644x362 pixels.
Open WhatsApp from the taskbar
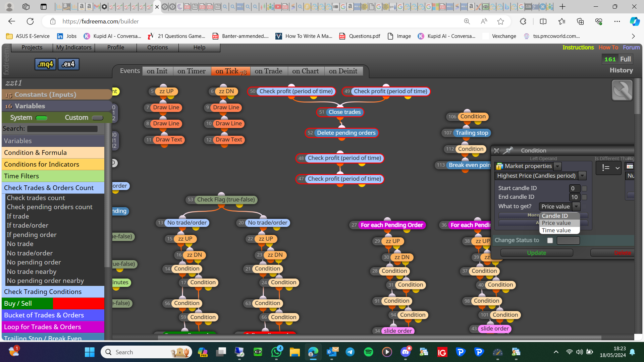(276, 352)
